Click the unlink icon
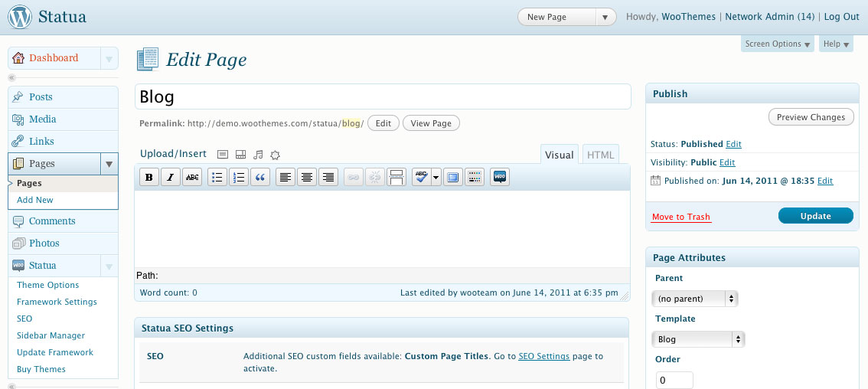This screenshot has height=389, width=868. pyautogui.click(x=375, y=178)
